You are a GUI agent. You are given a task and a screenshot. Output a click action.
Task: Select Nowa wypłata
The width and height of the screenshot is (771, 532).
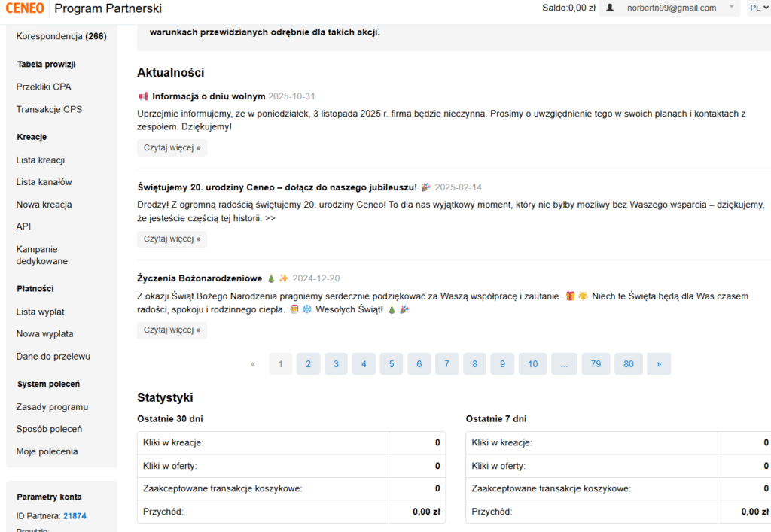click(x=44, y=334)
